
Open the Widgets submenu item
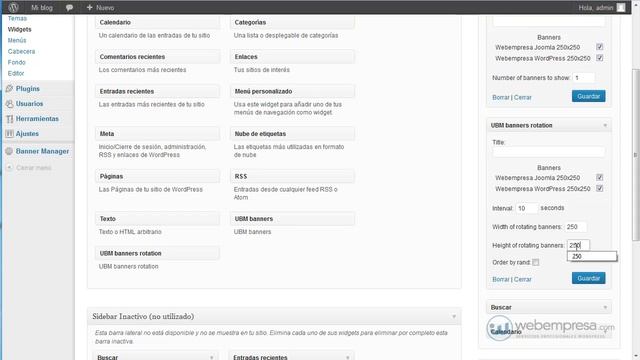pyautogui.click(x=20, y=29)
